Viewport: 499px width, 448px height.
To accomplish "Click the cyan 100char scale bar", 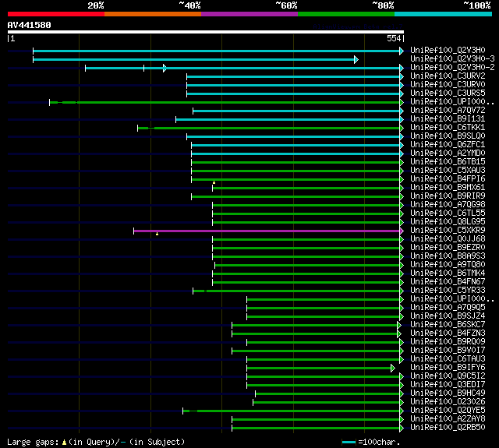I will point(349,443).
